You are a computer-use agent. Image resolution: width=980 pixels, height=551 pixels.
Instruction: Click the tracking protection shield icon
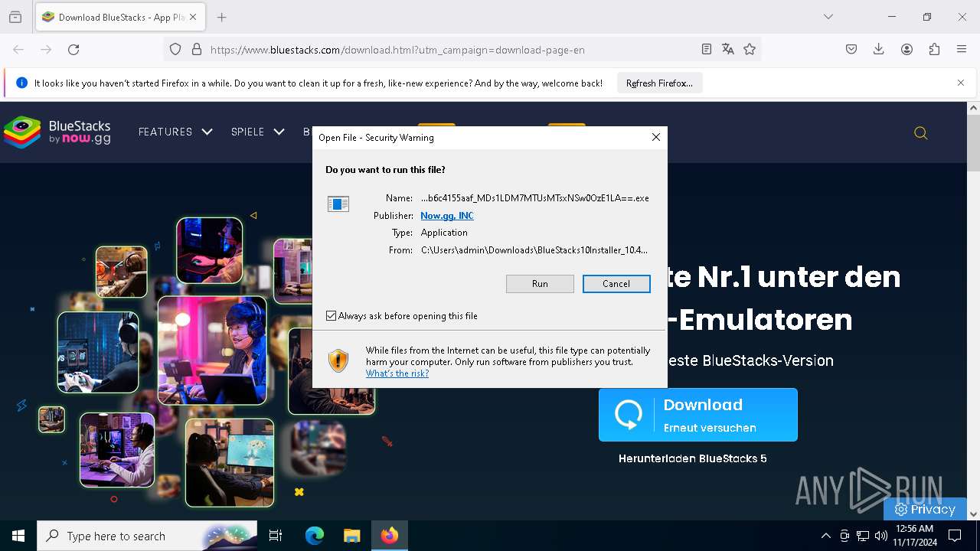(175, 50)
